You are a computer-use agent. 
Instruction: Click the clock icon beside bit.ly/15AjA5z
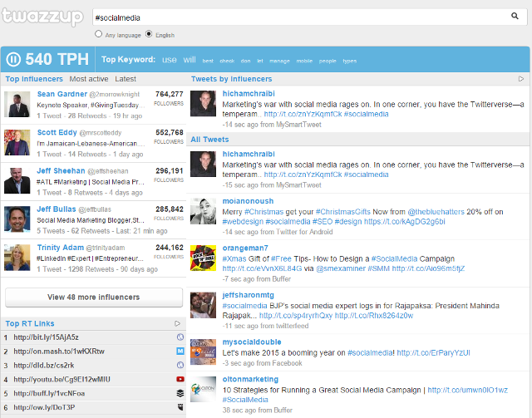[x=180, y=337]
